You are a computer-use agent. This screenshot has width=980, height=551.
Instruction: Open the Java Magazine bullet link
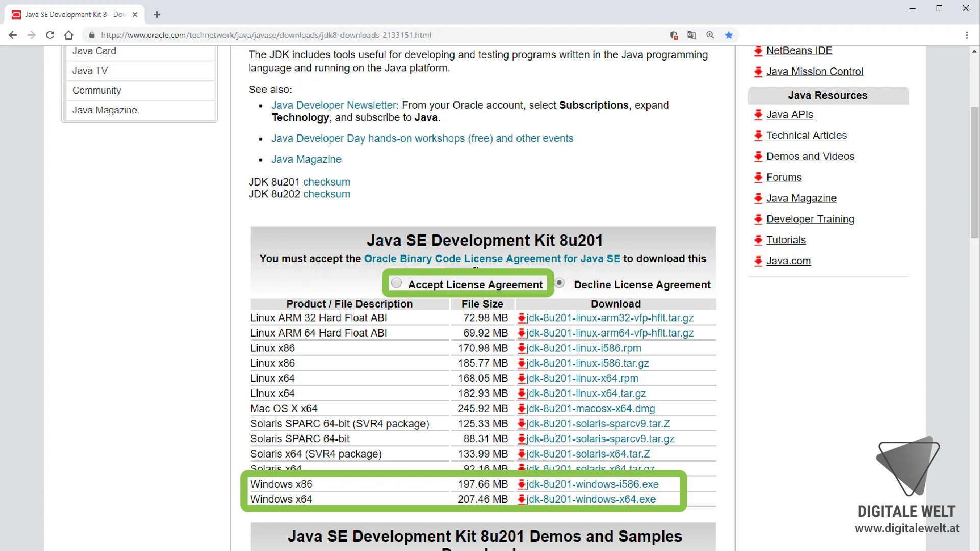point(306,159)
